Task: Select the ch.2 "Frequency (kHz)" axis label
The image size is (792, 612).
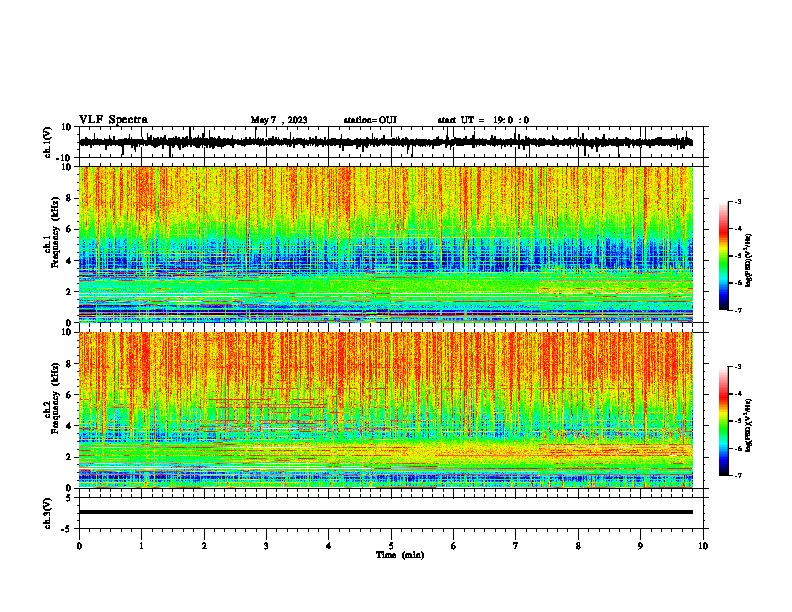Action: pyautogui.click(x=55, y=398)
